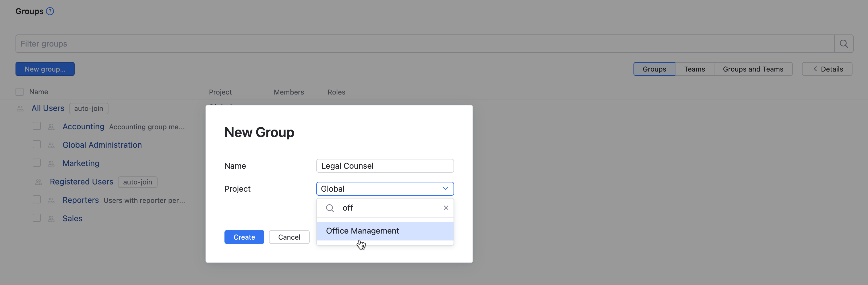Image resolution: width=868 pixels, height=285 pixels.
Task: Toggle the select-all checkbox in the Name header
Action: [20, 92]
